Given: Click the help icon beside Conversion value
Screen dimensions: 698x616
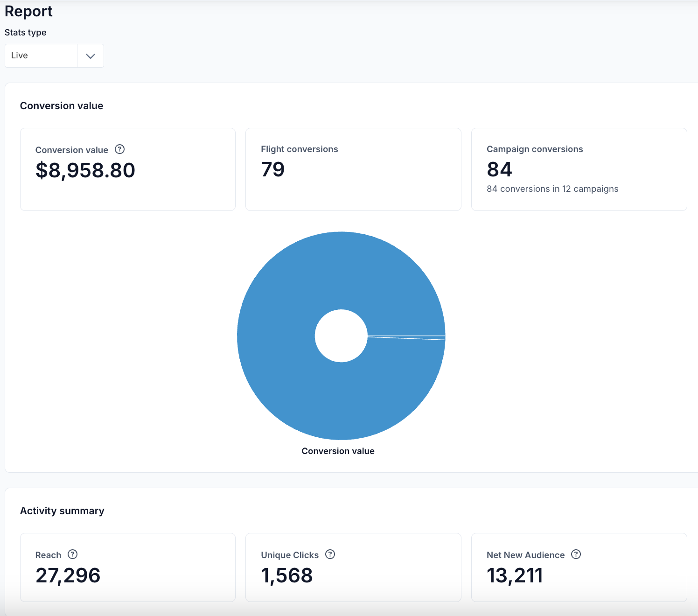Looking at the screenshot, I should coord(120,149).
